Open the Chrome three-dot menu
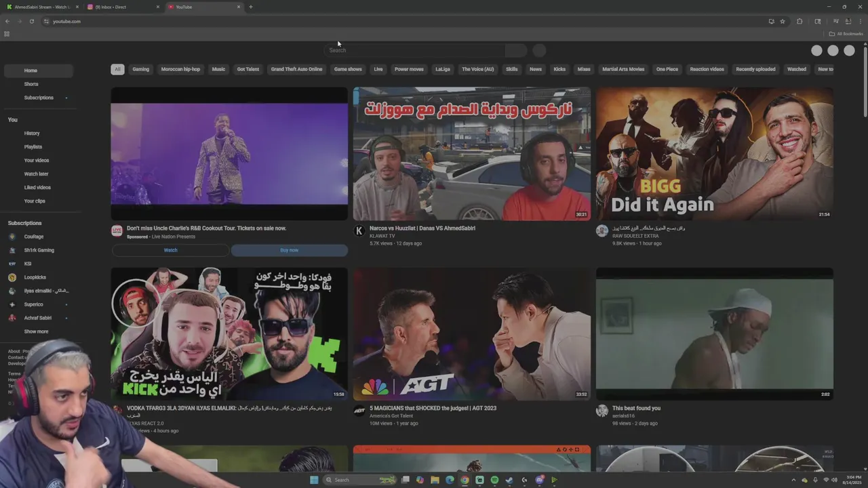This screenshot has width=868, height=488. tap(861, 21)
